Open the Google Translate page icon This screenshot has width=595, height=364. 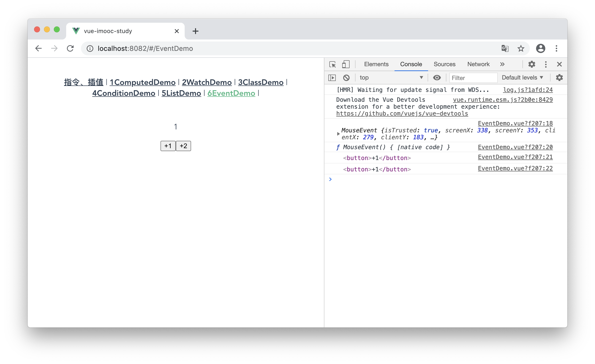point(505,48)
